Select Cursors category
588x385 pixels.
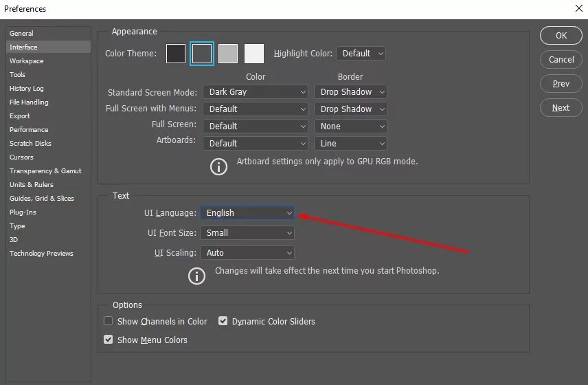pos(48,157)
